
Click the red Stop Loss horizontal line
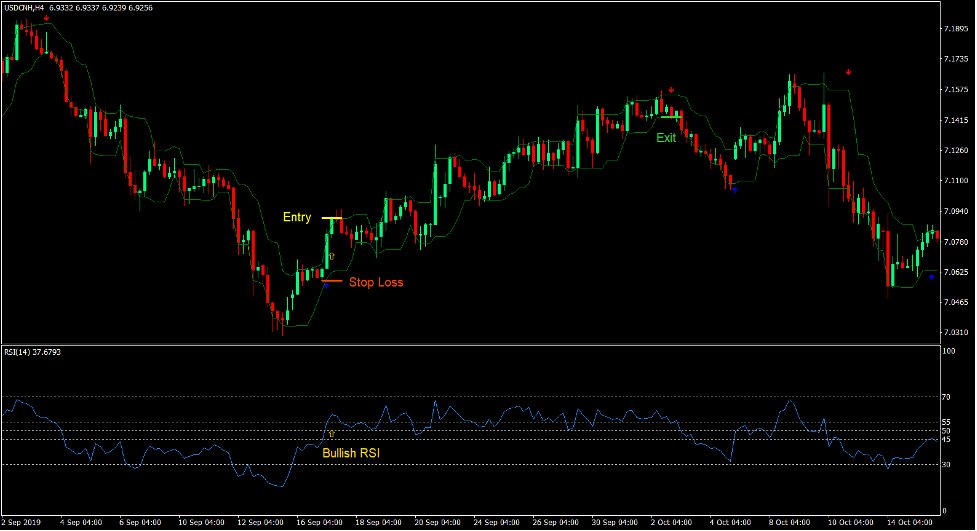(x=332, y=281)
